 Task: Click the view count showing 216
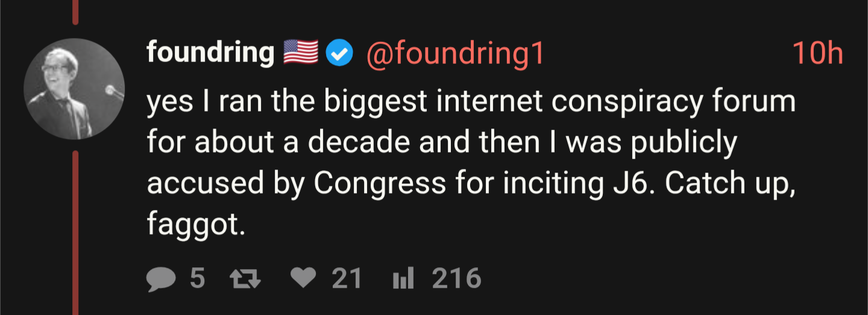(x=457, y=279)
